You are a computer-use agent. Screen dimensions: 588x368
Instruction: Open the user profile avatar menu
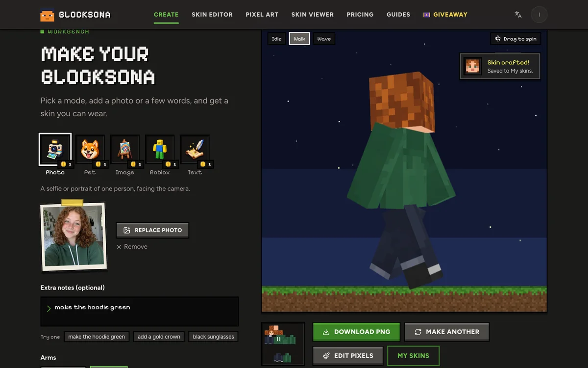(x=539, y=15)
